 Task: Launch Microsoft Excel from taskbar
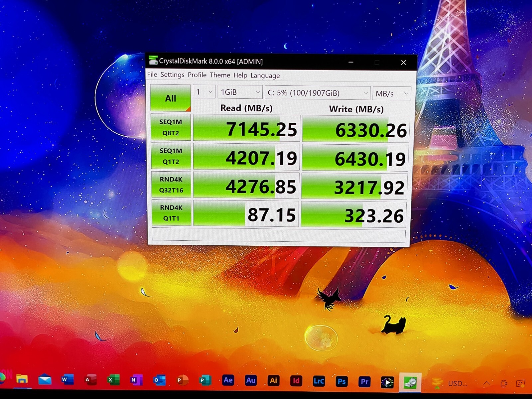coord(113,380)
